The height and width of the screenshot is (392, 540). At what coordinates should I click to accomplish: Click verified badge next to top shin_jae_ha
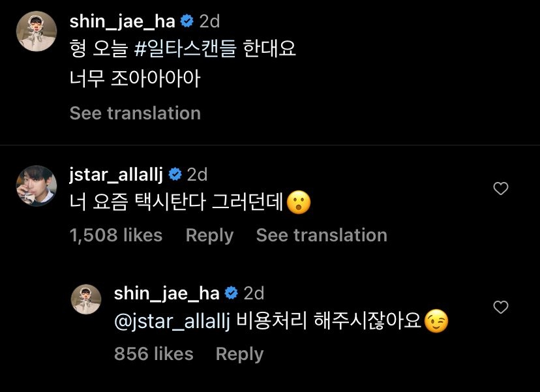187,22
